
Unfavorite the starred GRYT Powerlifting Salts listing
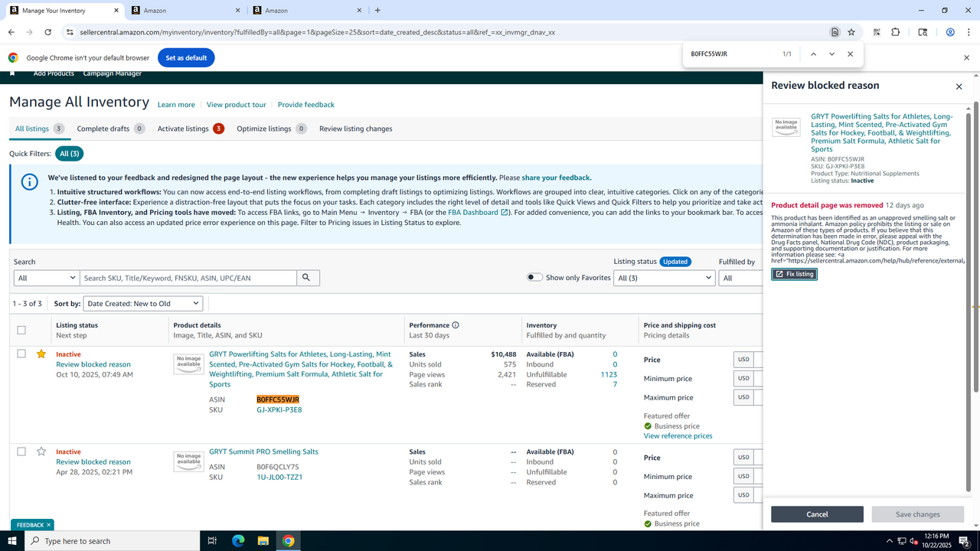coord(41,354)
